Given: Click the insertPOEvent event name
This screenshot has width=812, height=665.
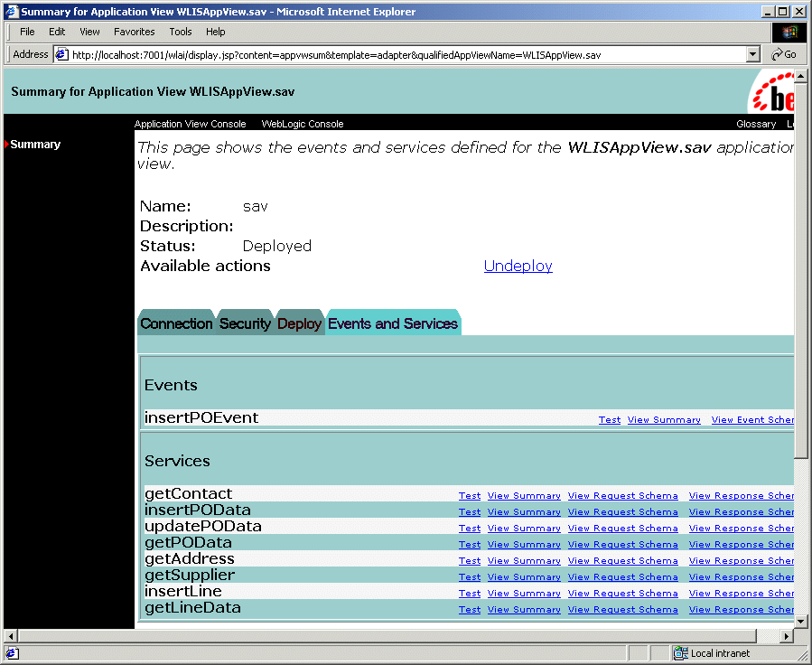Looking at the screenshot, I should pos(201,417).
